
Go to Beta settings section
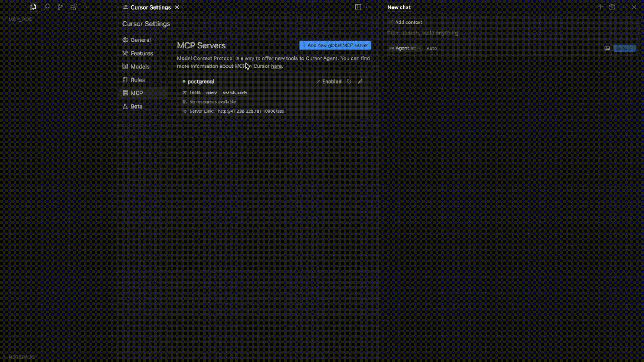pos(136,106)
